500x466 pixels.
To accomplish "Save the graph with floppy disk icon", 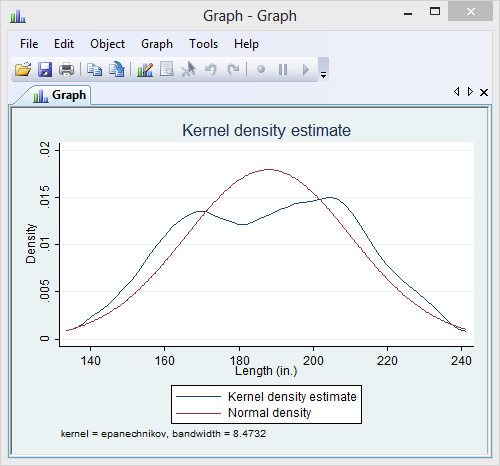I will click(x=45, y=69).
